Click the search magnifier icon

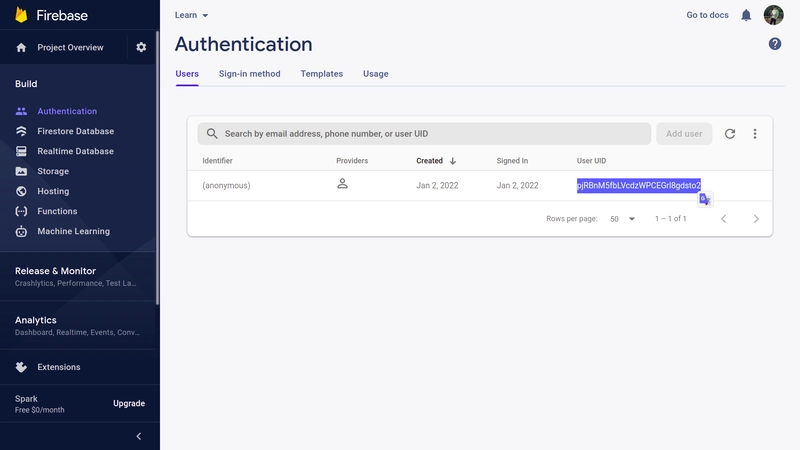coord(212,134)
